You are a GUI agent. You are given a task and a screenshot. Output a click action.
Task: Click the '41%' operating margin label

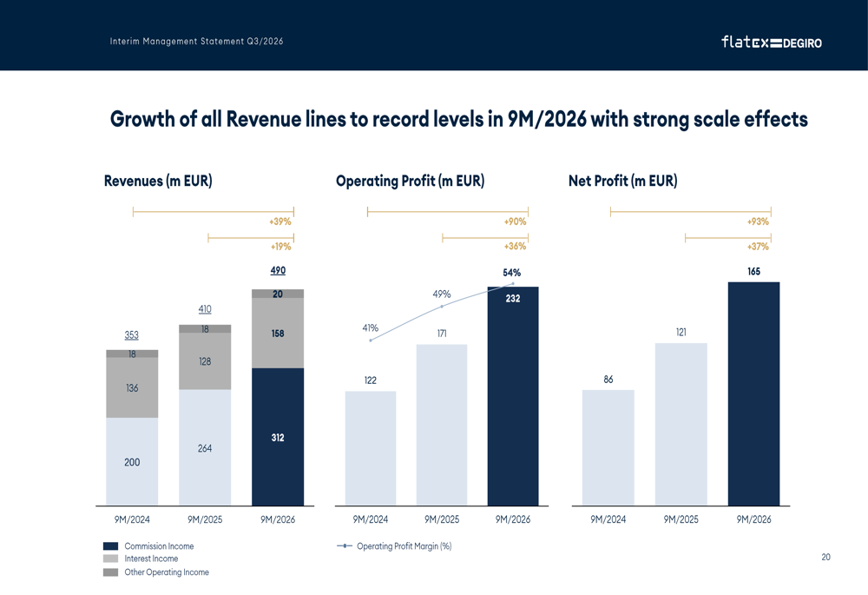point(371,328)
